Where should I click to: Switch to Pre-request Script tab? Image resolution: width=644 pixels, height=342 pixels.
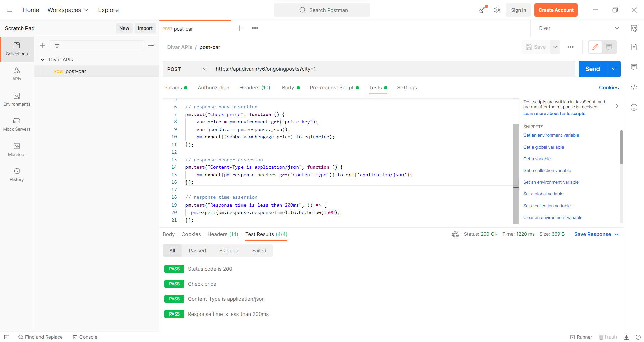click(x=334, y=88)
